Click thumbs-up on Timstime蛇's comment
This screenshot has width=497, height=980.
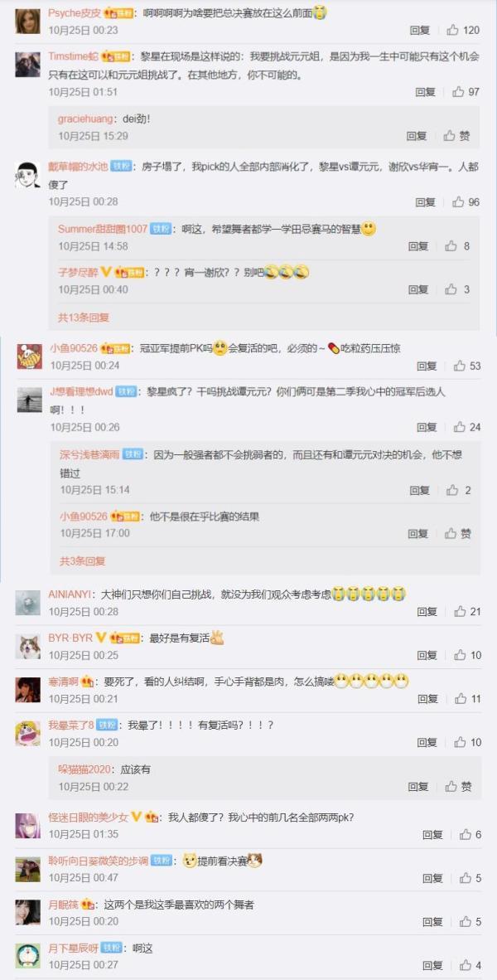point(466,92)
